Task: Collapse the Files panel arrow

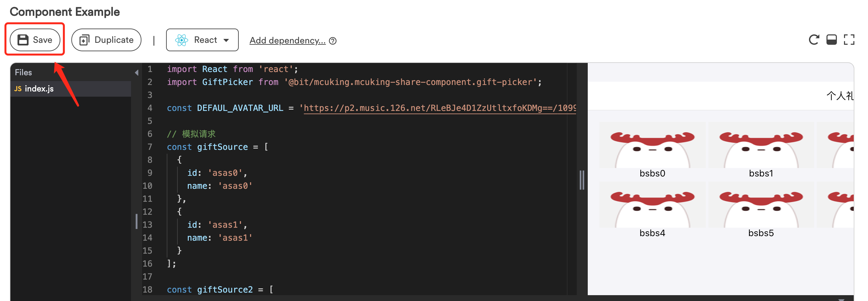Action: pos(137,72)
